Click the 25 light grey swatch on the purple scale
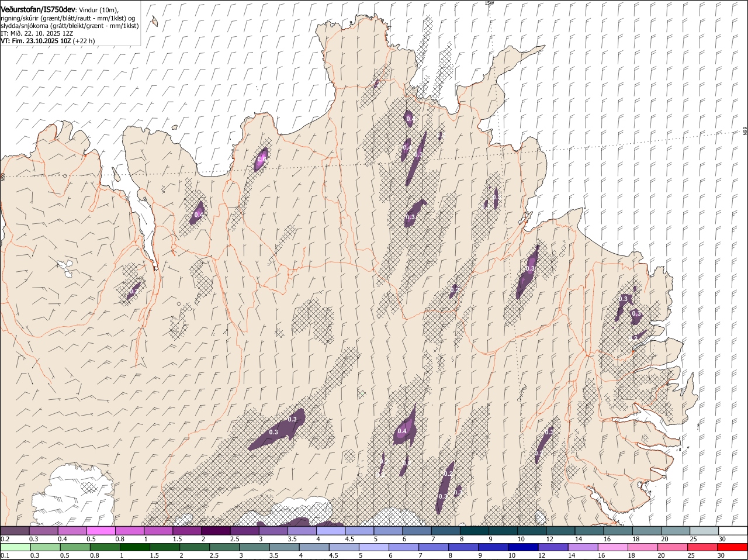This screenshot has height=560, width=748. click(704, 530)
